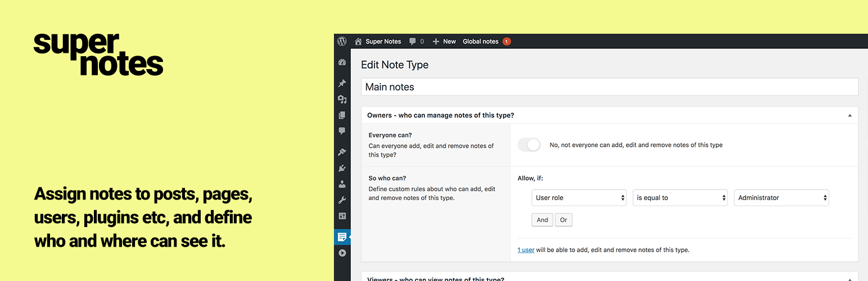Click the 'Everyone can?' label

coord(390,135)
